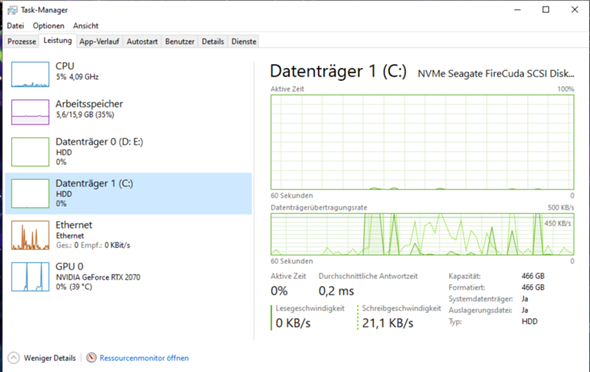The width and height of the screenshot is (590, 372).
Task: Switch to the Dienste tab
Action: [244, 41]
